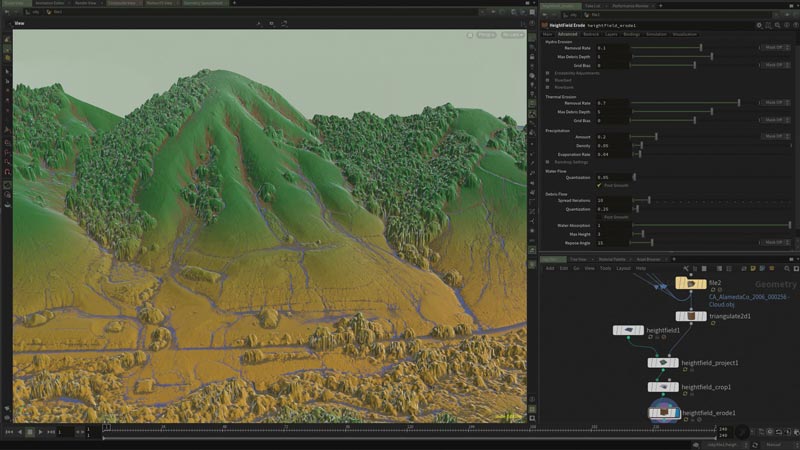Click the refresh update icon in status bar
800x450 pixels.
point(755,445)
